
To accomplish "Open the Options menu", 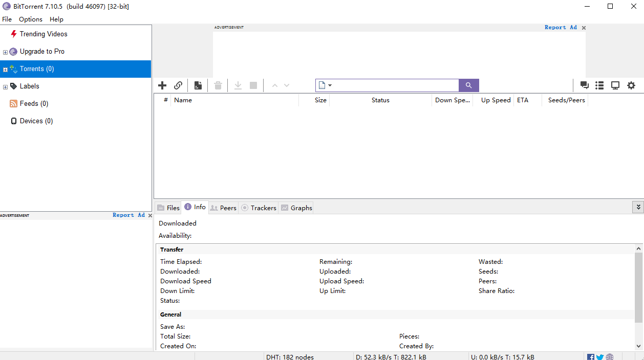I will pos(31,19).
